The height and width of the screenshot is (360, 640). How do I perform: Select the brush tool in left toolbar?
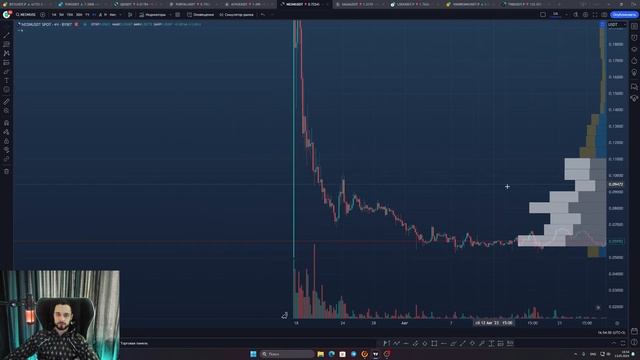coord(7,71)
